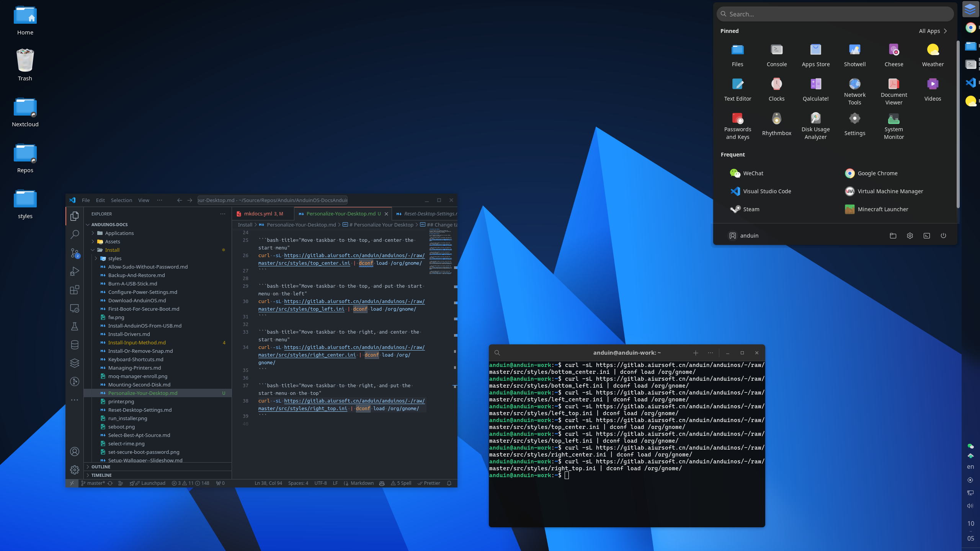Click the VS Code title command center box
The height and width of the screenshot is (551, 980).
pos(272,200)
